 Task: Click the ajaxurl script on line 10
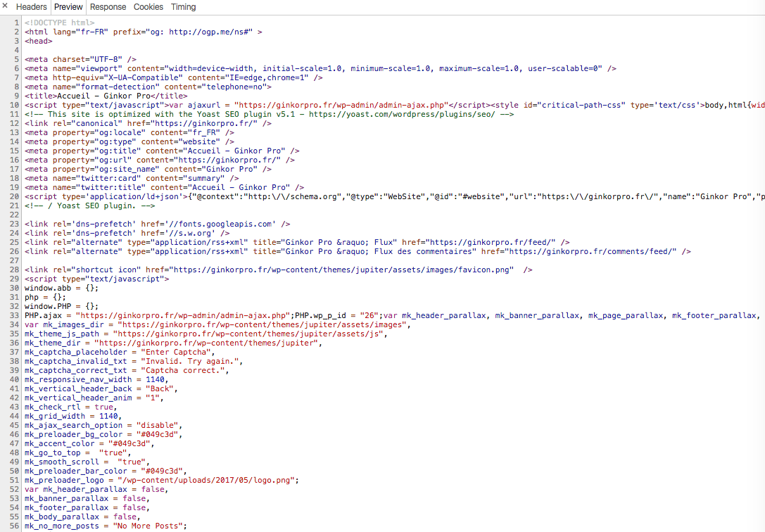point(257,106)
